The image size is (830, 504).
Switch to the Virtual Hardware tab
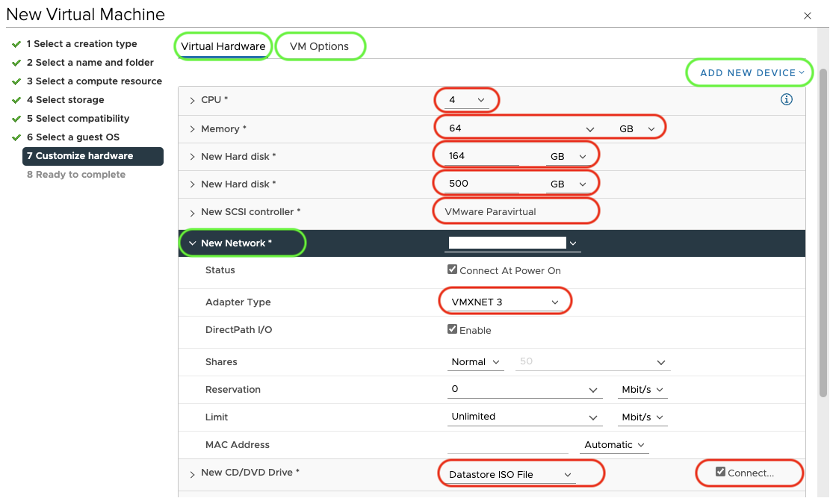[x=221, y=46]
